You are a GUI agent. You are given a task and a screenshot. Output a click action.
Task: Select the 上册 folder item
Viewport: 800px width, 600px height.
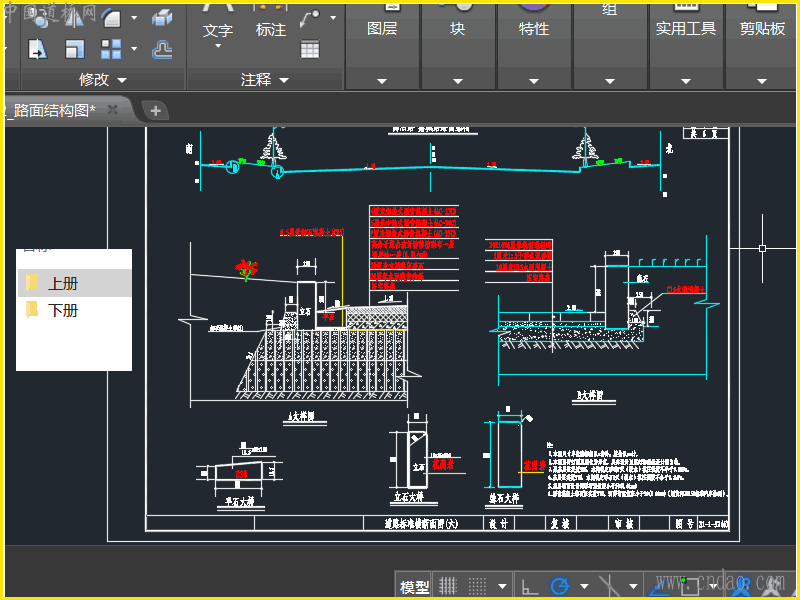click(63, 284)
